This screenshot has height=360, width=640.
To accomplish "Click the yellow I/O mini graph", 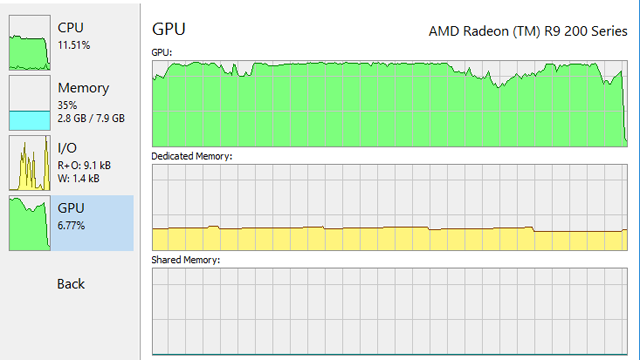I will point(30,163).
